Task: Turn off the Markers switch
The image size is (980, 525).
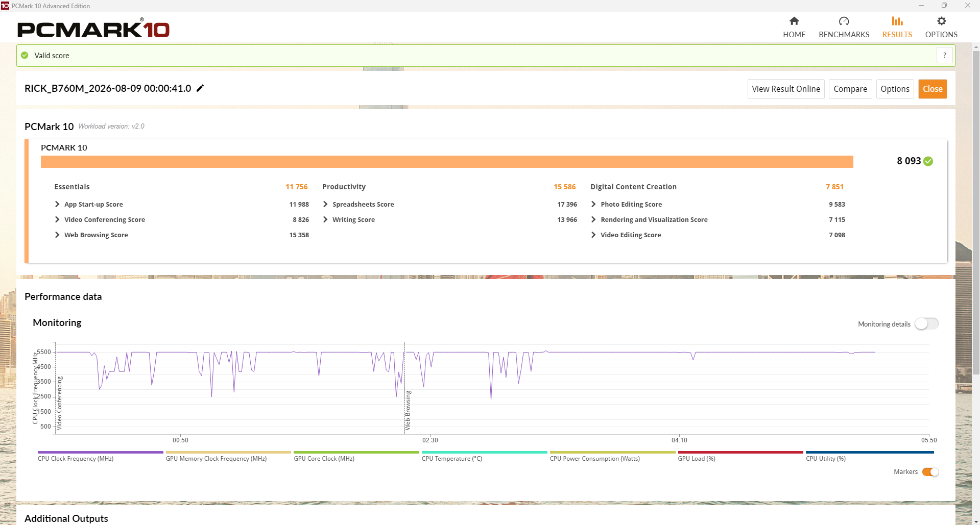Action: point(930,472)
